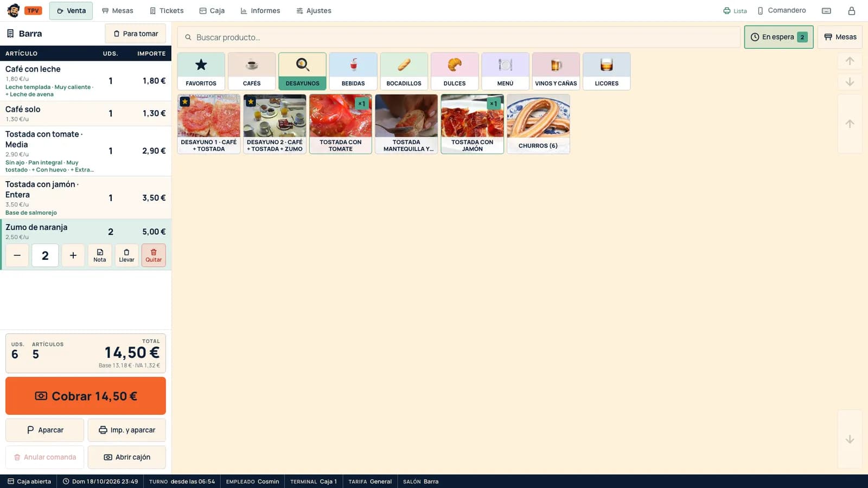Viewport: 868px width, 488px height.
Task: Open the Ajustes tab
Action: click(314, 11)
